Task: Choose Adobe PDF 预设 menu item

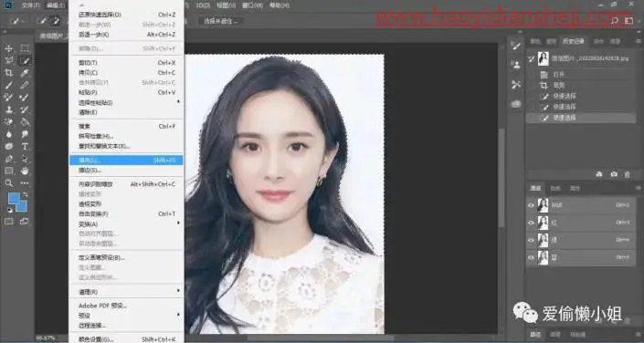Action: 126,306
